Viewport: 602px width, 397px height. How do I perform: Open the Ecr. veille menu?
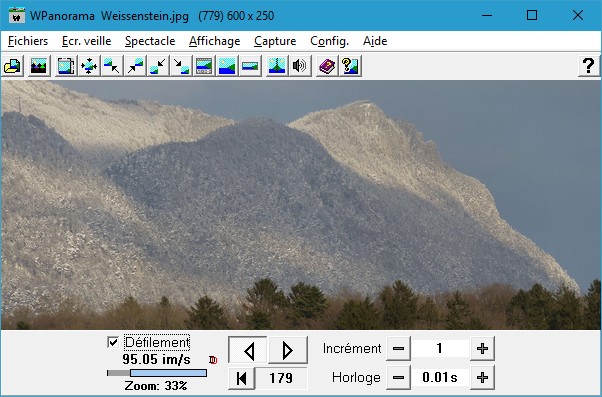point(86,41)
